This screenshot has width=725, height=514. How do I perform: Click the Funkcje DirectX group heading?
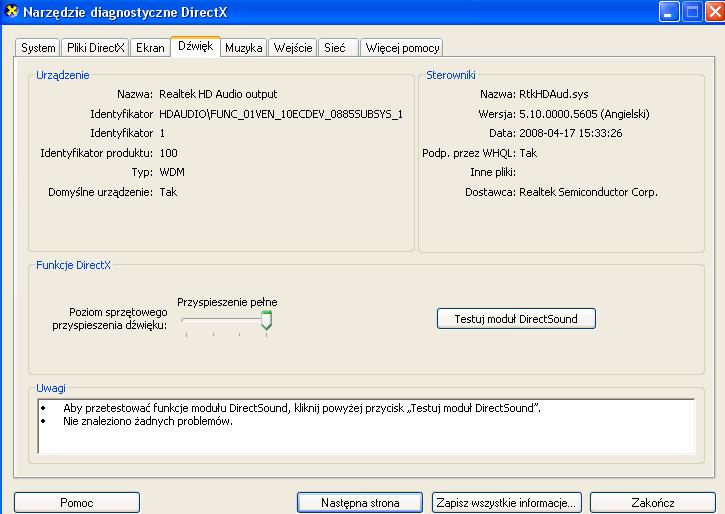[74, 265]
